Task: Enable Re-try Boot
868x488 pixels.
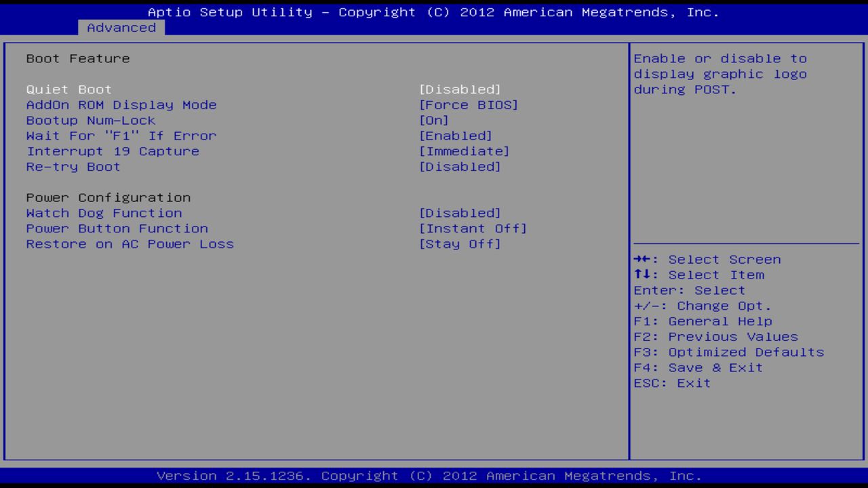Action: (x=73, y=166)
